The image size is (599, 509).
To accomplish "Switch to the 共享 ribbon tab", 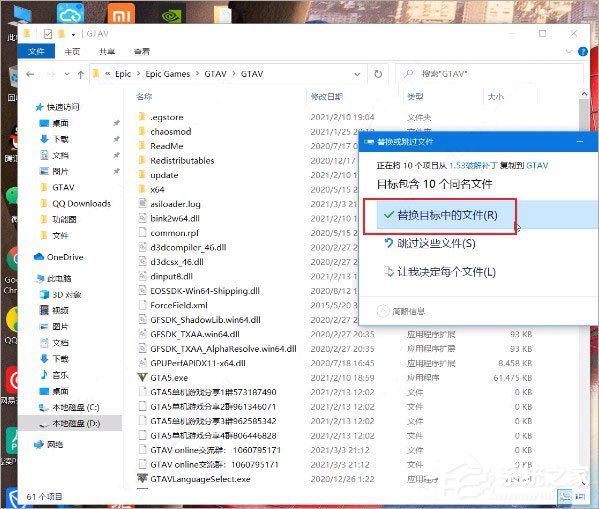I will [x=107, y=51].
